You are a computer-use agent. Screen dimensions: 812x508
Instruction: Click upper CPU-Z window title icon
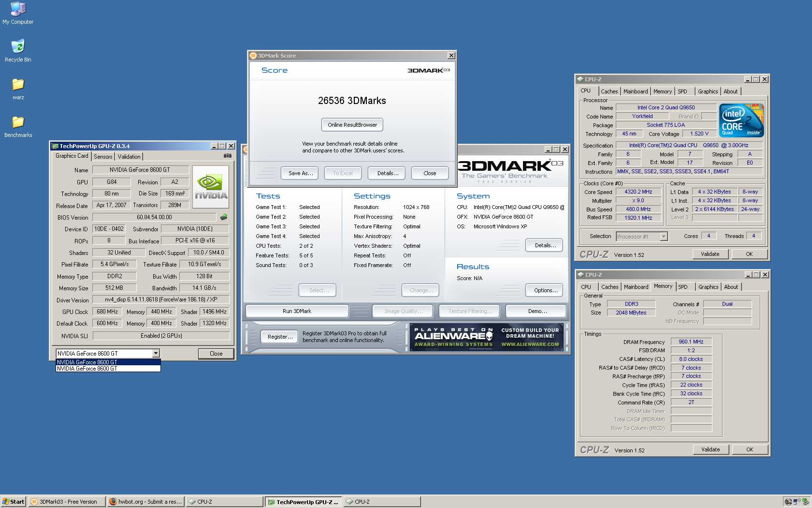[580, 79]
